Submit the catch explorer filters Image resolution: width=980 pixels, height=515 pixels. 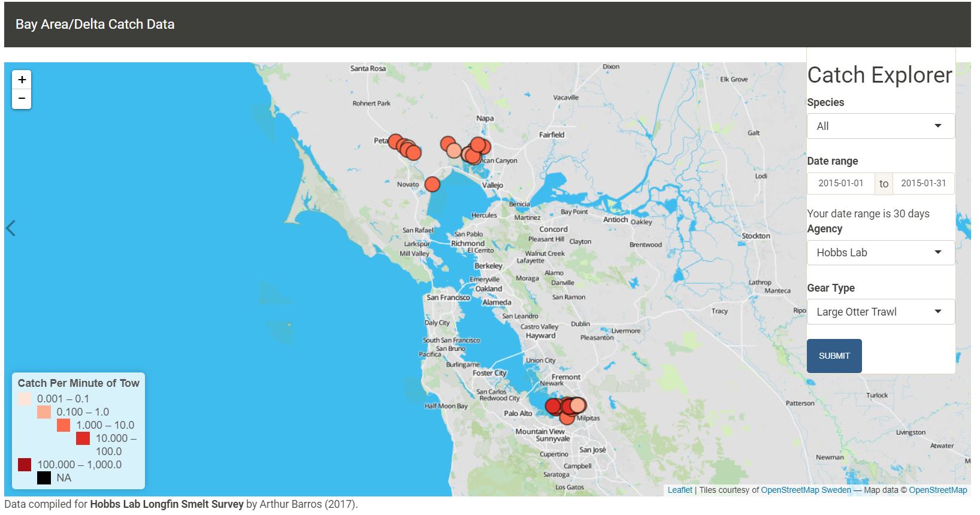pos(834,356)
